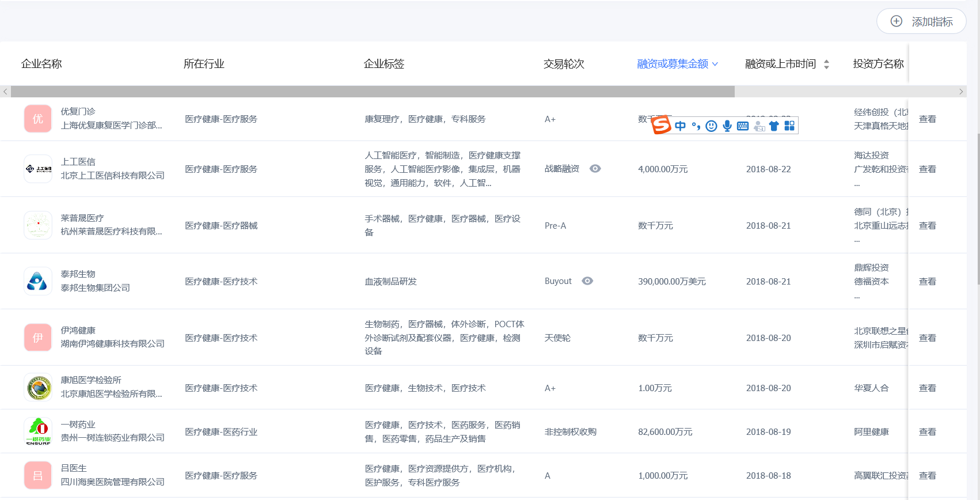Viewport: 980px width, 500px height.
Task: Open 贵州一树连锁药业有限公司 full name
Action: click(x=112, y=437)
